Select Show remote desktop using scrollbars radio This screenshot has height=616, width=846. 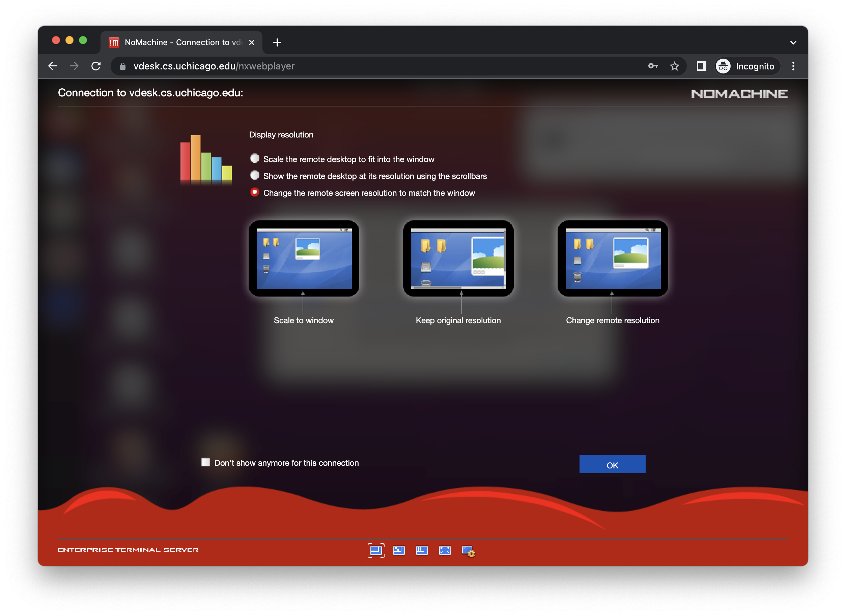pyautogui.click(x=255, y=175)
